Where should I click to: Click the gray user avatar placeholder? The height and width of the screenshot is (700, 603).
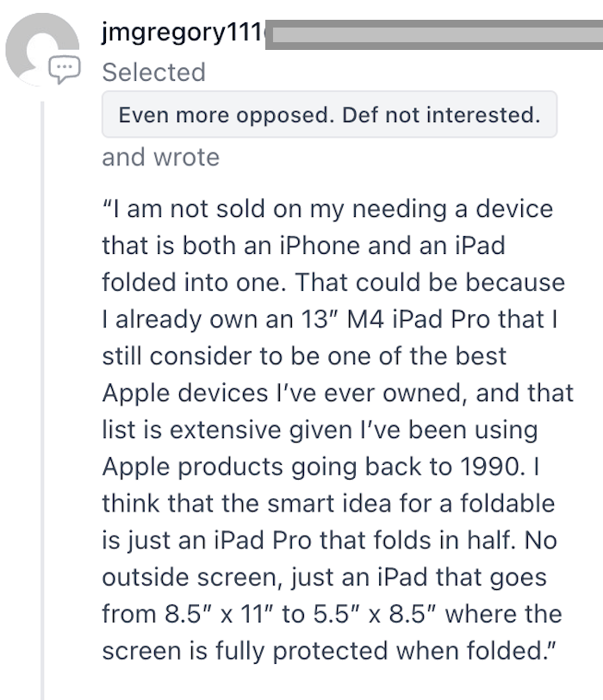pos(42,49)
